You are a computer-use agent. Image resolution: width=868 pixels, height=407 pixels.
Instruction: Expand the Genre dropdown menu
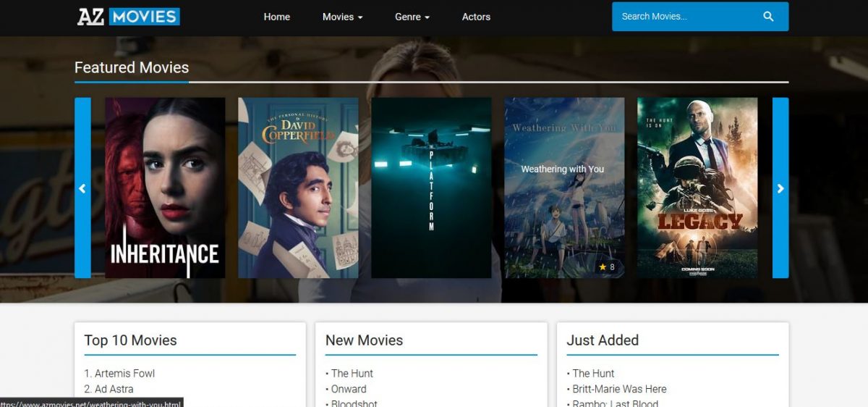412,17
